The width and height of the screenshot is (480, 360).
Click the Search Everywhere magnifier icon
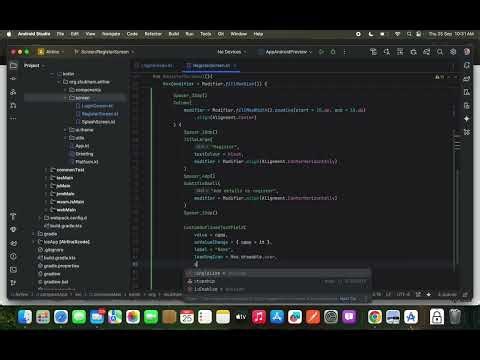click(440, 52)
